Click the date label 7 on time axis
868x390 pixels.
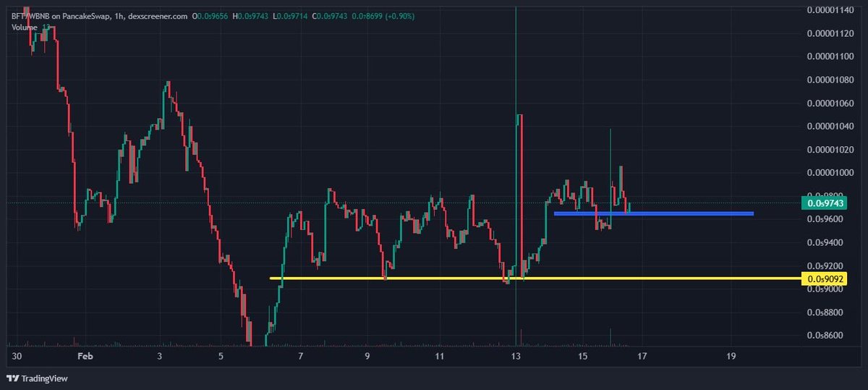click(299, 357)
